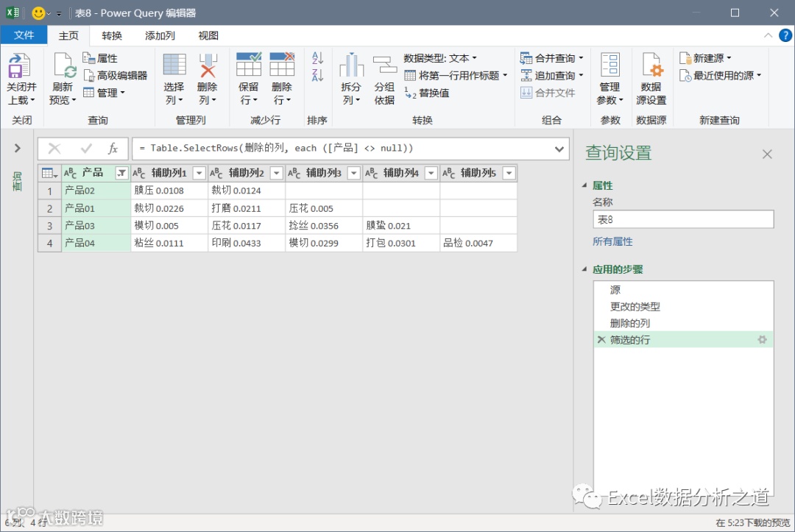Delete the 筛选的行 step with X icon
This screenshot has width=795, height=532.
pyautogui.click(x=601, y=339)
